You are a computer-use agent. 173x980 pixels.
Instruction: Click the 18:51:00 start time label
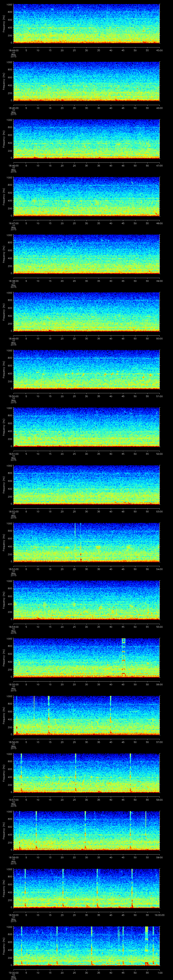tap(14, 454)
